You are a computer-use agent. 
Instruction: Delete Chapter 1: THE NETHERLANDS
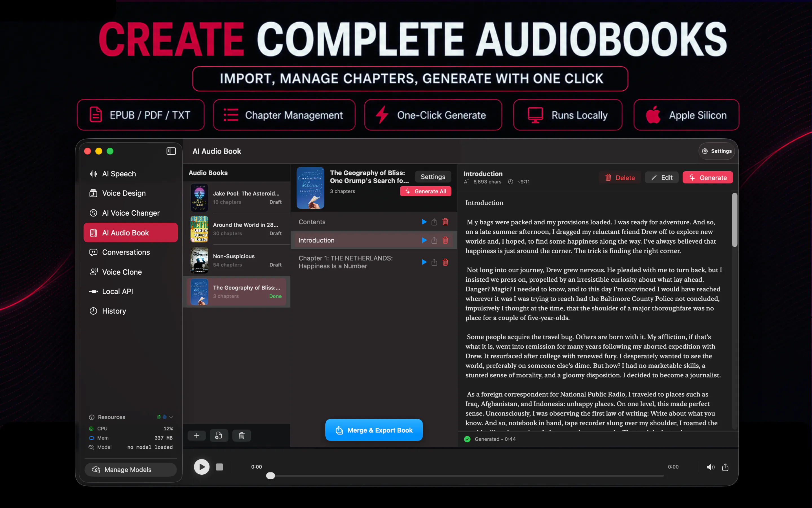tap(445, 262)
